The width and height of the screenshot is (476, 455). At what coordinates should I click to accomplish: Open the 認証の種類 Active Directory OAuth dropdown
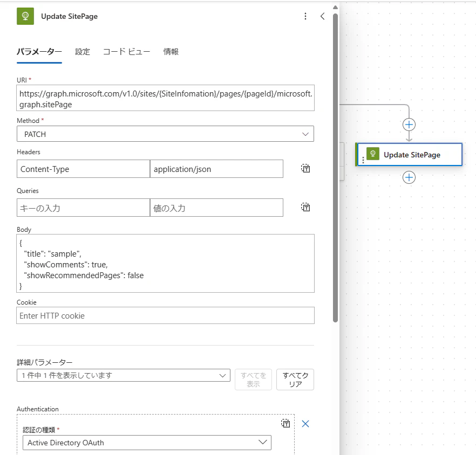147,443
